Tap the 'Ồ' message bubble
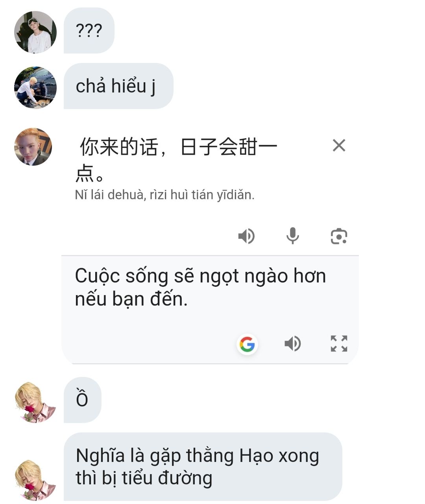 click(x=82, y=400)
